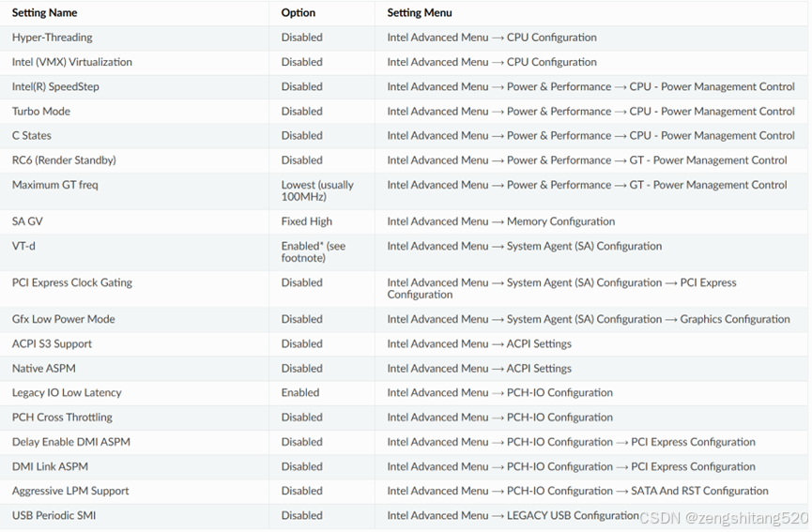Select 'Delay Enable DMI ASPM' cell
Image resolution: width=812 pixels, height=532 pixels.
click(71, 442)
